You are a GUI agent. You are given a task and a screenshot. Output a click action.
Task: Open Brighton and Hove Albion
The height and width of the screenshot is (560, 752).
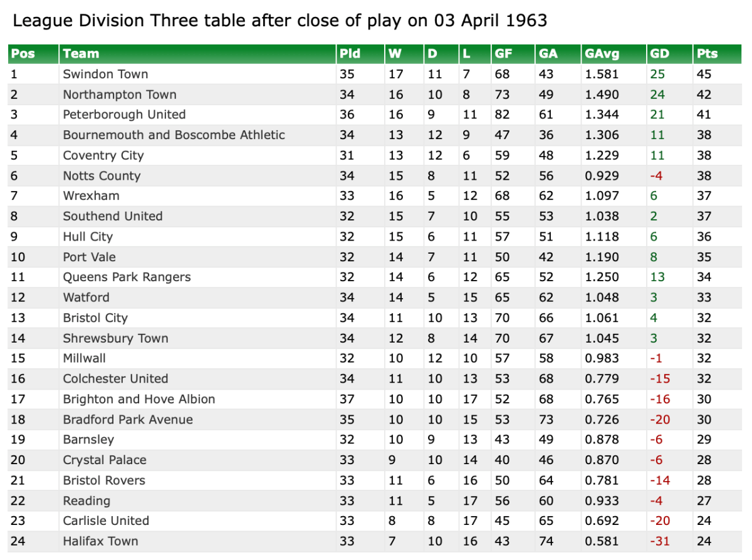[x=138, y=399]
